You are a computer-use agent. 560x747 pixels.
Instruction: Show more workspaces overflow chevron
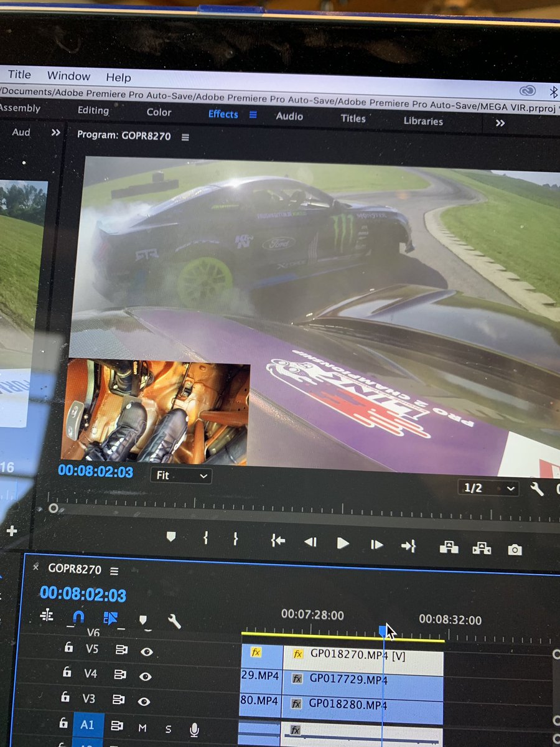pos(500,123)
